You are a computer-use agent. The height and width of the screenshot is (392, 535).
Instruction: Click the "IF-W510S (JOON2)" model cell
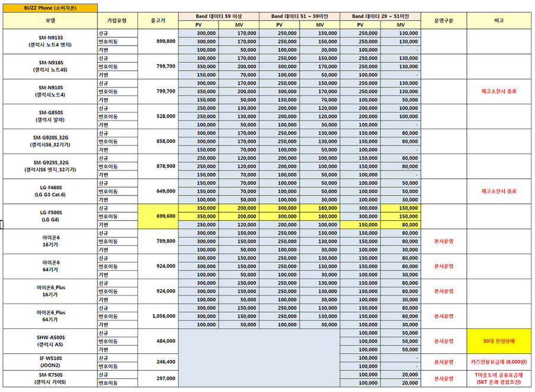pos(50,362)
